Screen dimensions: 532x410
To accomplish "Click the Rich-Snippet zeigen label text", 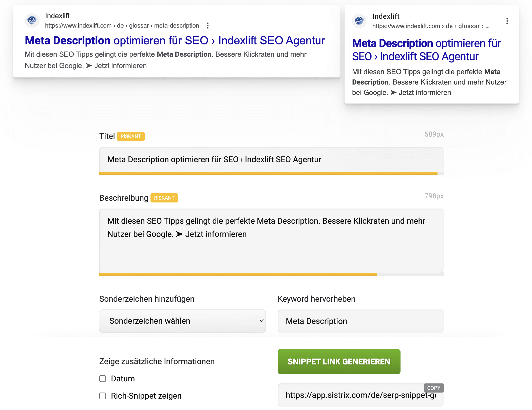I will (146, 396).
